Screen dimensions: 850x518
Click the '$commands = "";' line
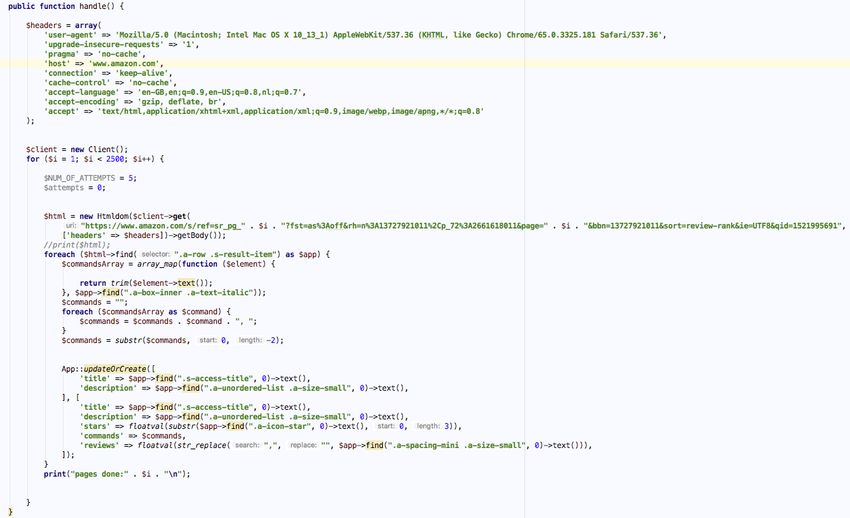point(95,302)
